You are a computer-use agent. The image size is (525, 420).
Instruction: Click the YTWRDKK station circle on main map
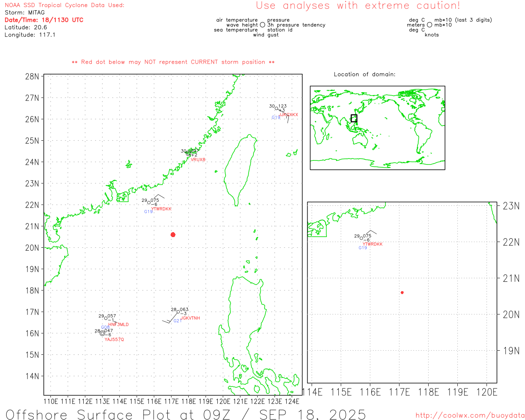pyautogui.click(x=149, y=202)
